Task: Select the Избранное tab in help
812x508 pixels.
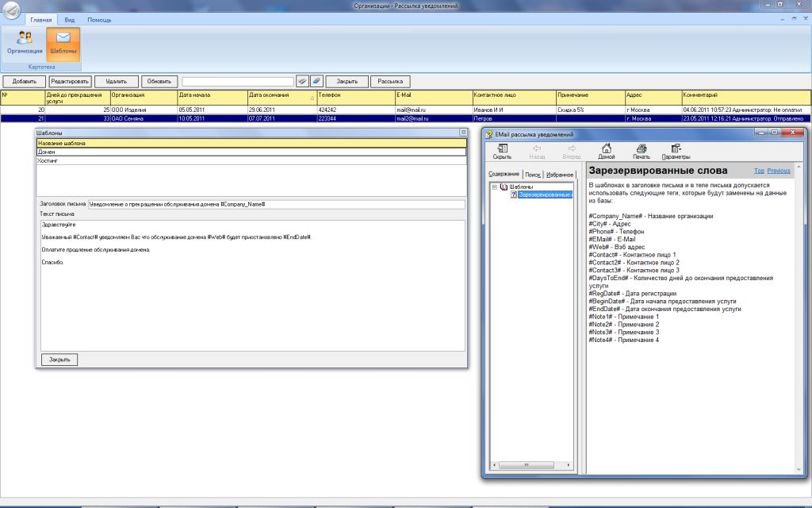Action: (x=560, y=175)
